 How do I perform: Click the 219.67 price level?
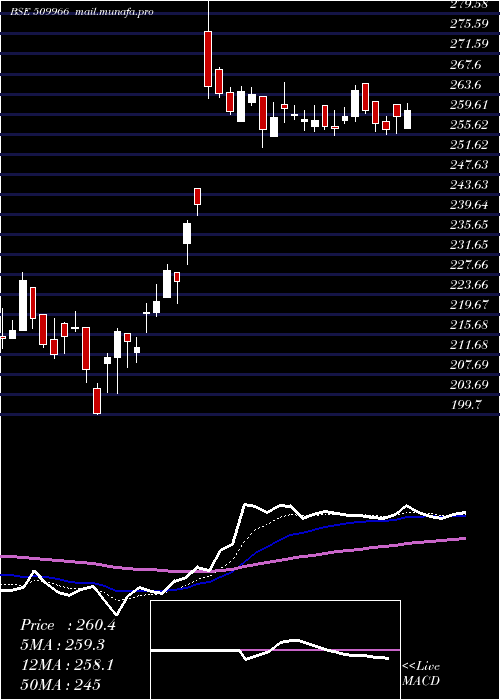(x=469, y=304)
